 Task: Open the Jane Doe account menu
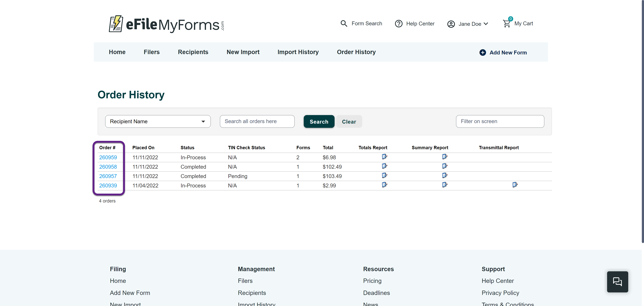pyautogui.click(x=468, y=24)
